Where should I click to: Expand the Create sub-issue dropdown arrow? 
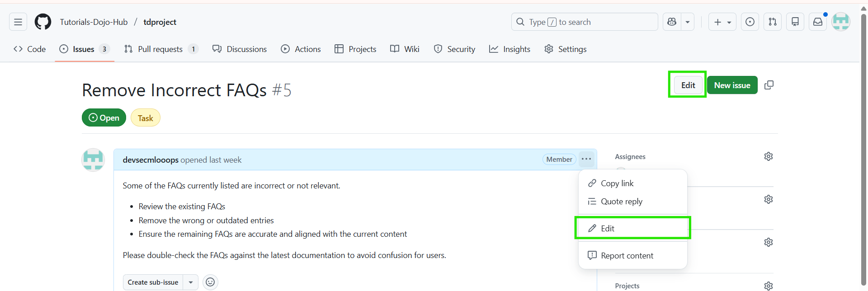coord(191,282)
